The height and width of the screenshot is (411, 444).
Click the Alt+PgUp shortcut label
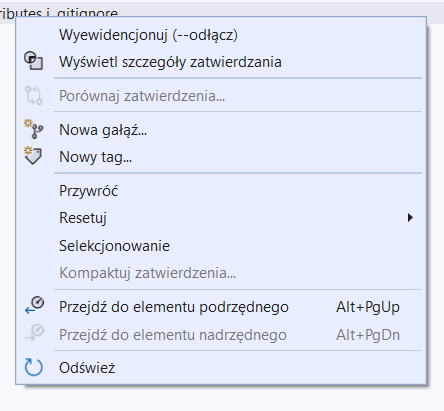368,307
